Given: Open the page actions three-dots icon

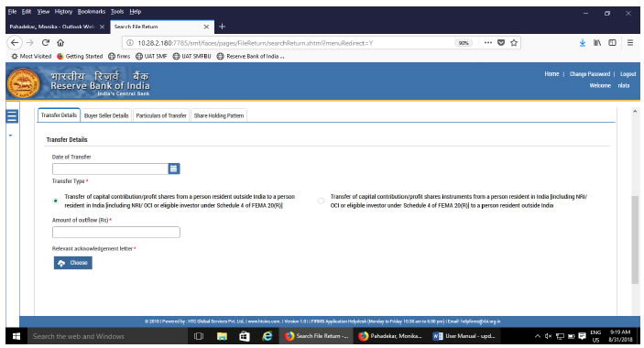Looking at the screenshot, I should (x=488, y=43).
